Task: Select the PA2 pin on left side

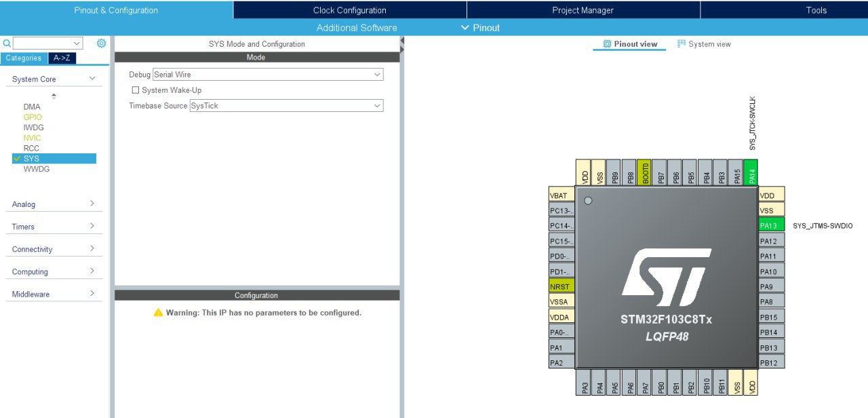Action: (561, 362)
